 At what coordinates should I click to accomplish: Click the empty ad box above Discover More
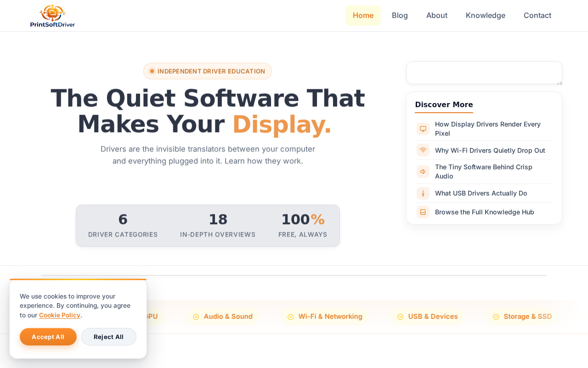pyautogui.click(x=484, y=73)
